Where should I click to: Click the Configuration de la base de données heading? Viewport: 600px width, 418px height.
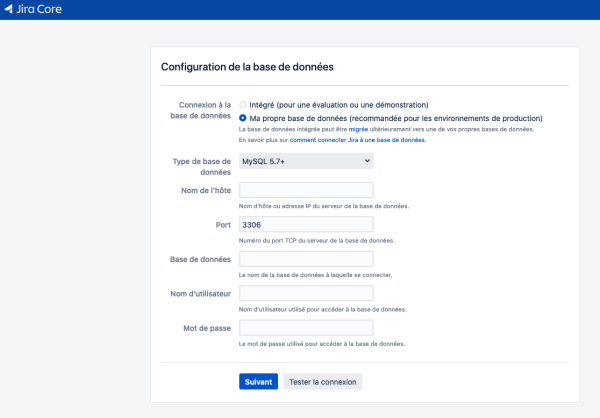tap(247, 67)
